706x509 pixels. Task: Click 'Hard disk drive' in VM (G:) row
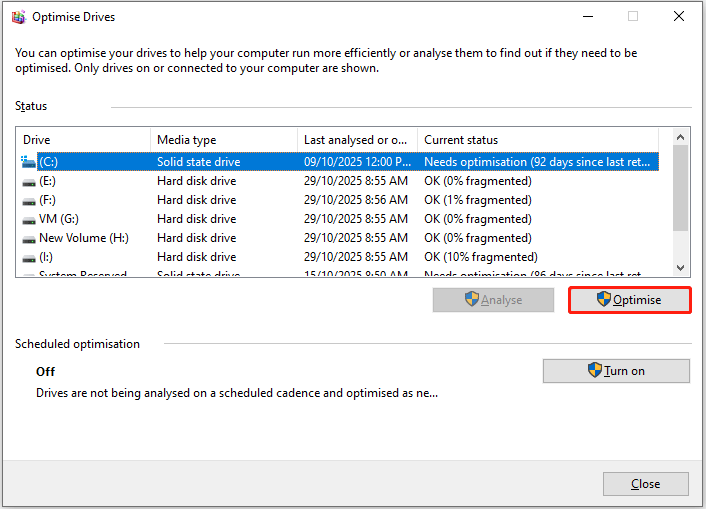(197, 219)
